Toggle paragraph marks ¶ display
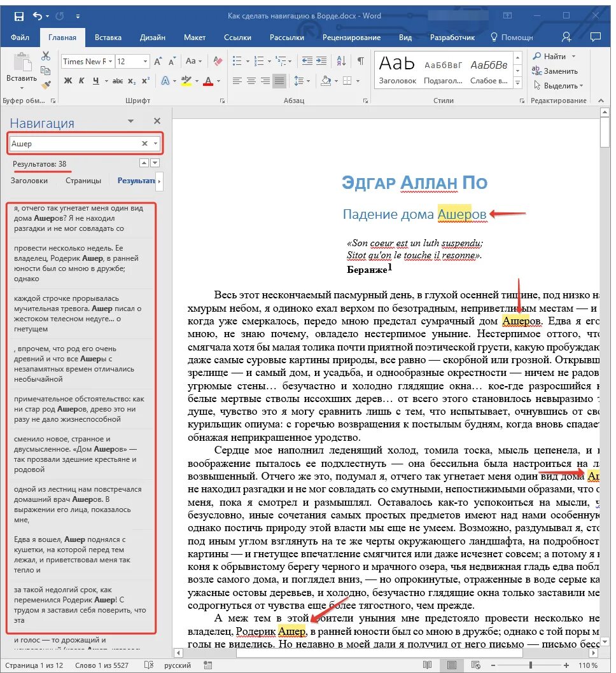The height and width of the screenshot is (673, 616). pos(361,61)
